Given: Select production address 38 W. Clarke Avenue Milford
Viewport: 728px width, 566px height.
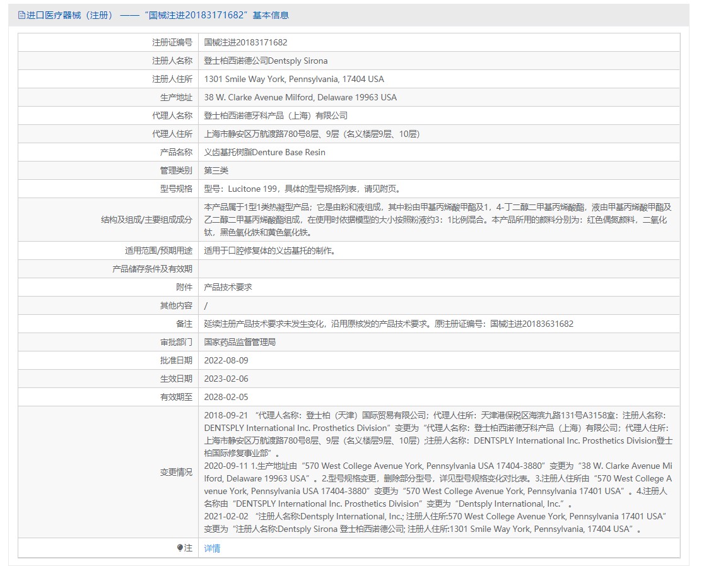Looking at the screenshot, I should tap(300, 98).
